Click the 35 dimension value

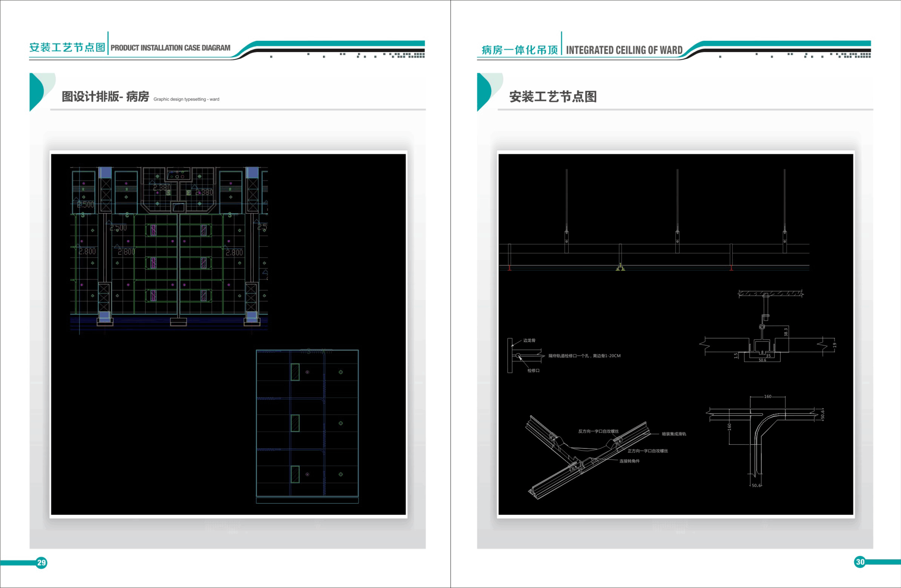click(769, 356)
